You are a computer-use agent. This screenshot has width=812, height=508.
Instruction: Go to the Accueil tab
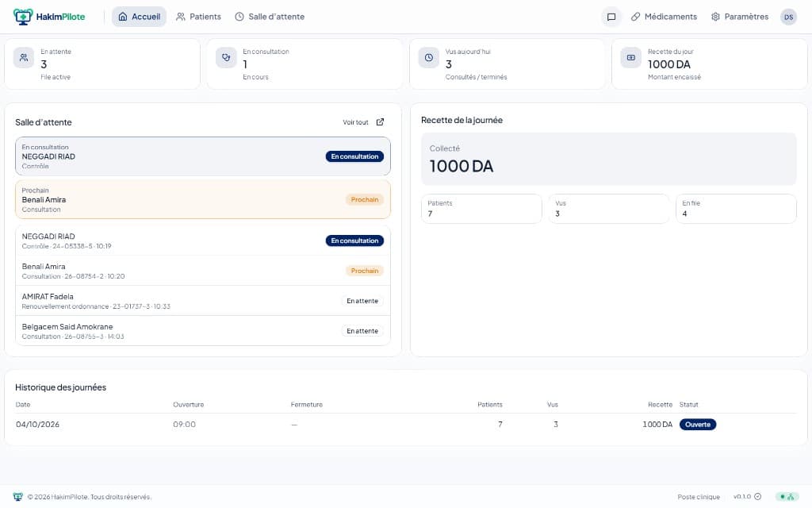point(139,17)
